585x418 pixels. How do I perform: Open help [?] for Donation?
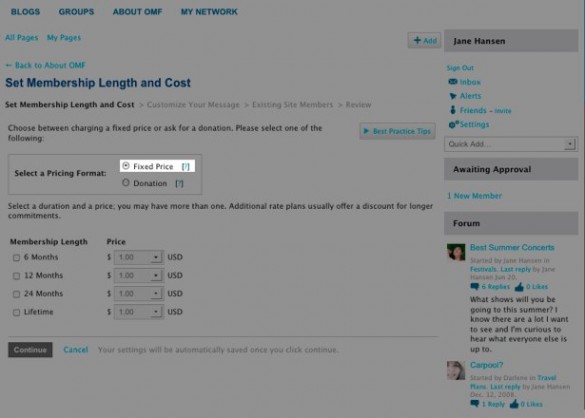[x=179, y=183]
